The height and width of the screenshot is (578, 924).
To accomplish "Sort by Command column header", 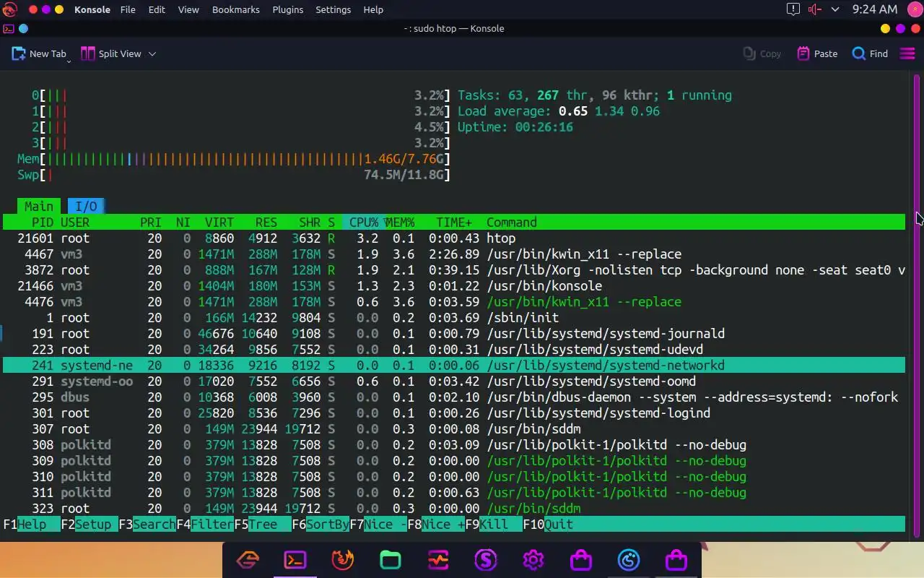I will [x=512, y=223].
